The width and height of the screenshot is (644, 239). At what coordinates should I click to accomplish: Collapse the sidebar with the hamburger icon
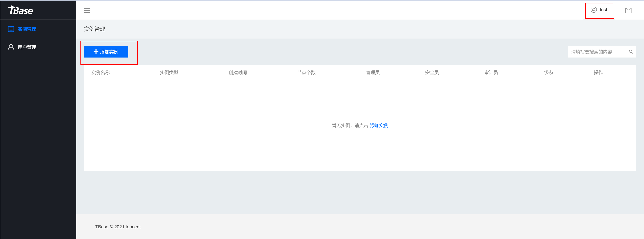87,10
